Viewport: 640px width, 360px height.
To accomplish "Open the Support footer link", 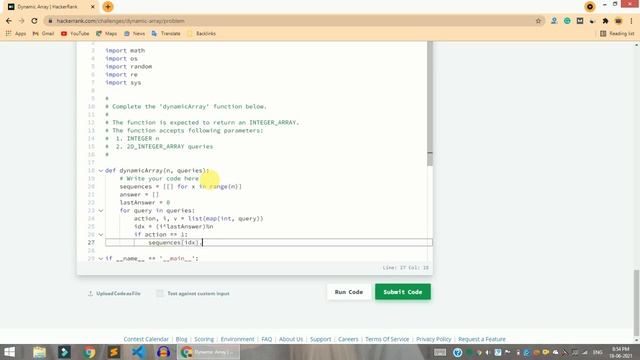I will click(x=320, y=339).
